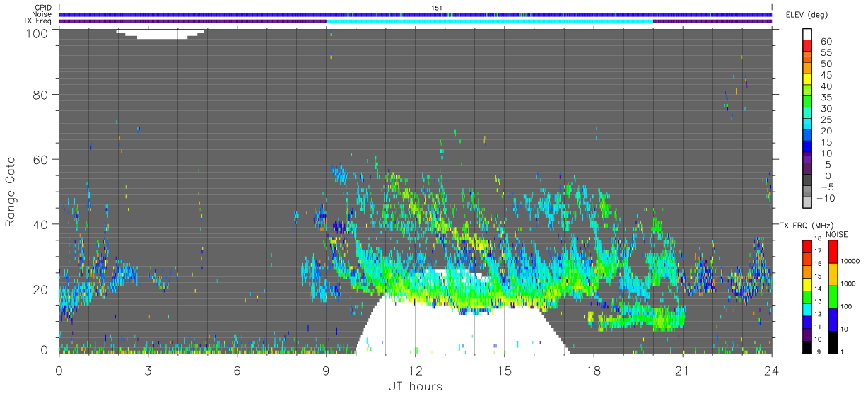This screenshot has width=868, height=401.
Task: Click the ELEV (deg) colorbar title
Action: click(807, 14)
